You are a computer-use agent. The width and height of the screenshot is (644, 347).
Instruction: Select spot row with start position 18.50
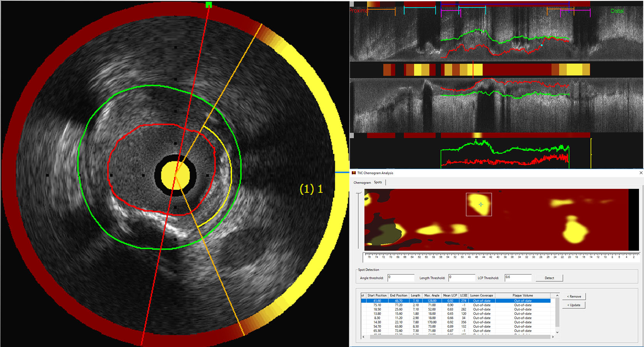(x=456, y=309)
